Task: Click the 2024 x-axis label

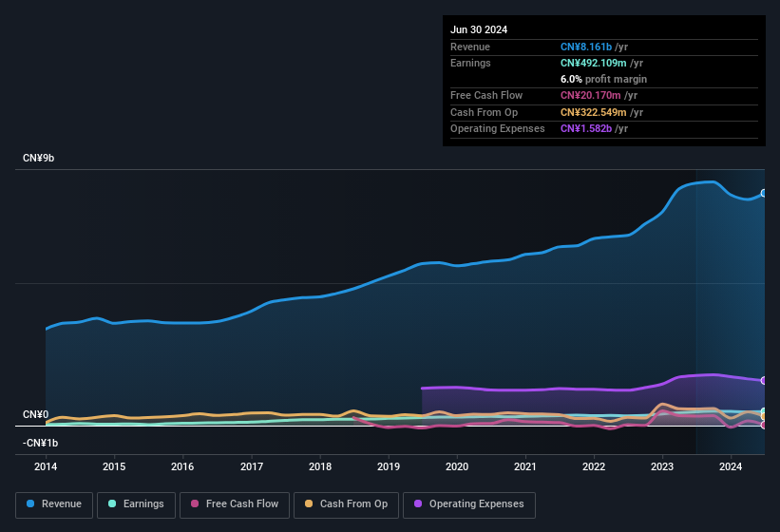Action: click(731, 466)
